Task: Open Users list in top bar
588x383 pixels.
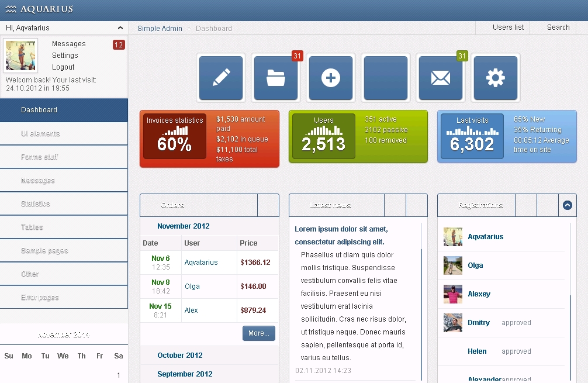Action: tap(508, 27)
